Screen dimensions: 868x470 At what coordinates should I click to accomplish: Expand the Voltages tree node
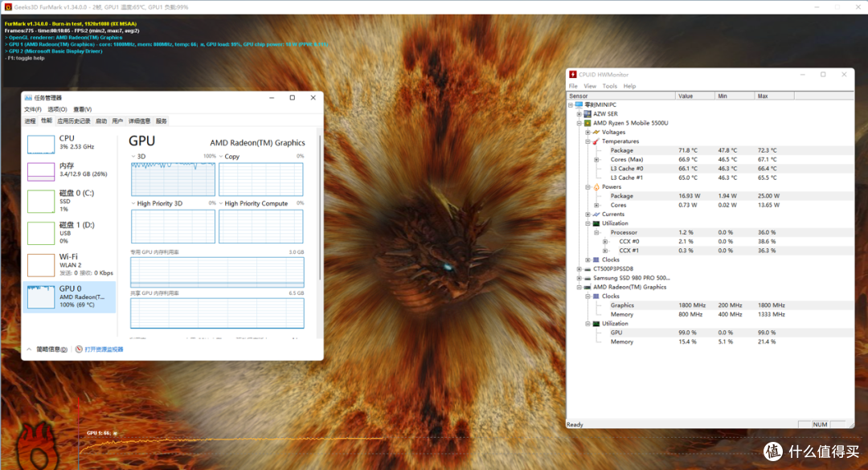(588, 133)
